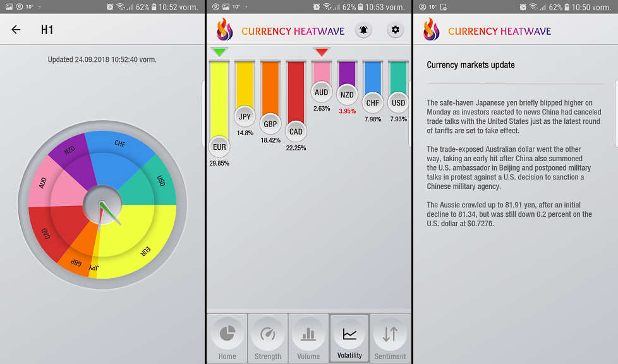Image resolution: width=618 pixels, height=364 pixels.
Task: Tap the green triangle marker above EUR
Action: pos(219,52)
